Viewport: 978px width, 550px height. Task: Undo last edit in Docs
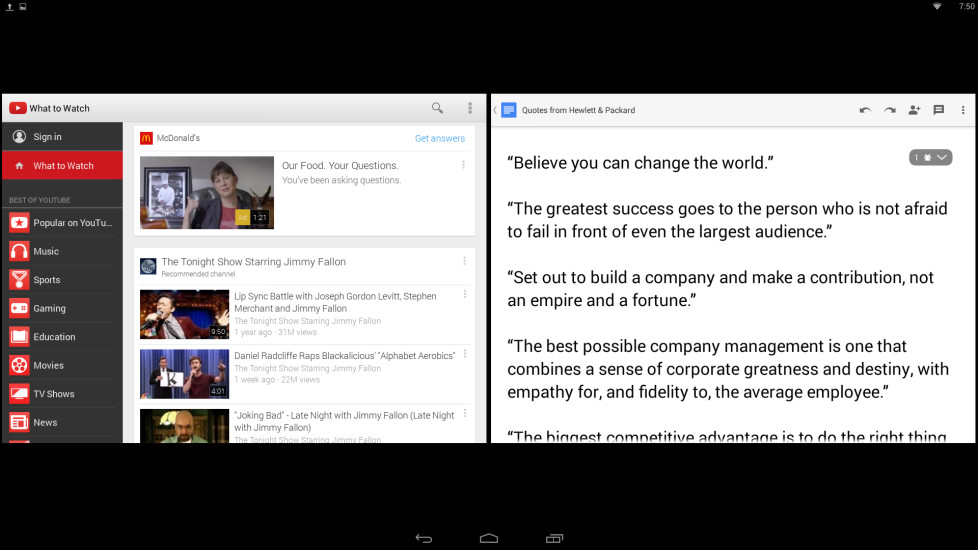pos(865,110)
